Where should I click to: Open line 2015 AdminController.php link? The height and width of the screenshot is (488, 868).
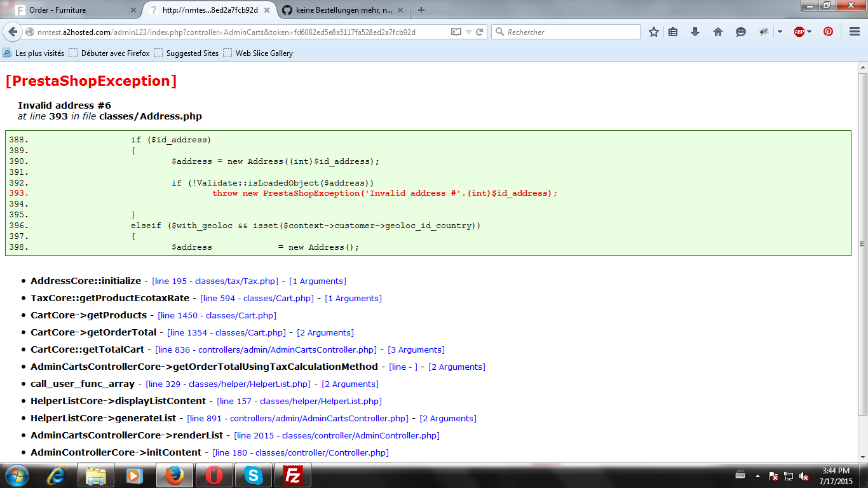tap(337, 435)
